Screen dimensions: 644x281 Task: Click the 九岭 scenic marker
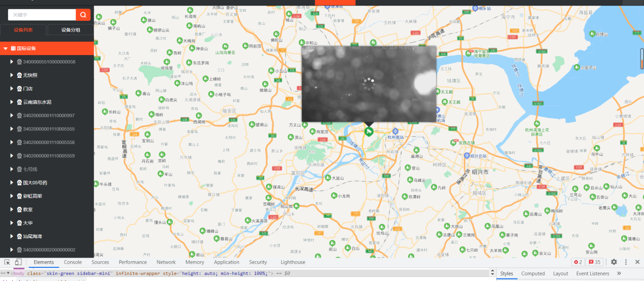tap(435, 187)
